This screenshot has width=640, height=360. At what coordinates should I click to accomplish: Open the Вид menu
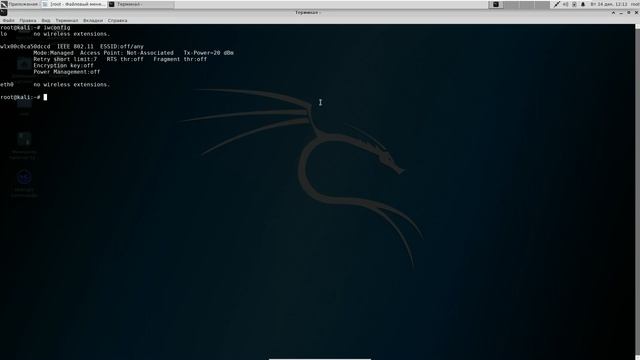(46, 20)
